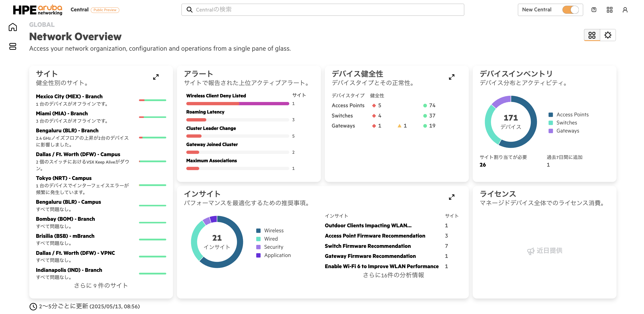644x314 pixels.
Task: Open the stacked devices sidebar icon
Action: pos(13,46)
